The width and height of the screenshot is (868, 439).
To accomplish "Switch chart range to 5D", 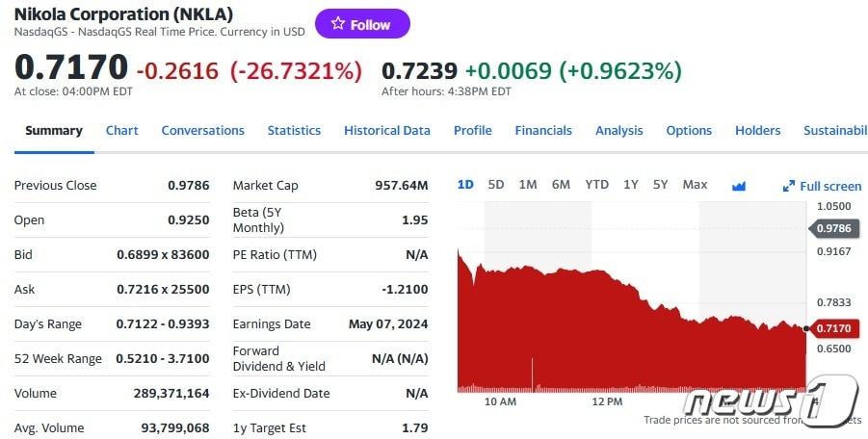I will (x=496, y=185).
